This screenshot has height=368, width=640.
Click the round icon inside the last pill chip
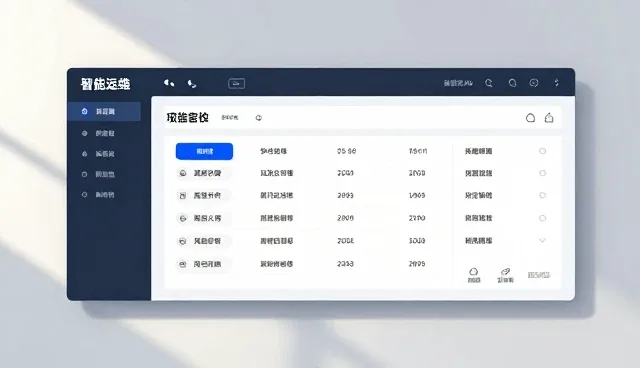[183, 264]
